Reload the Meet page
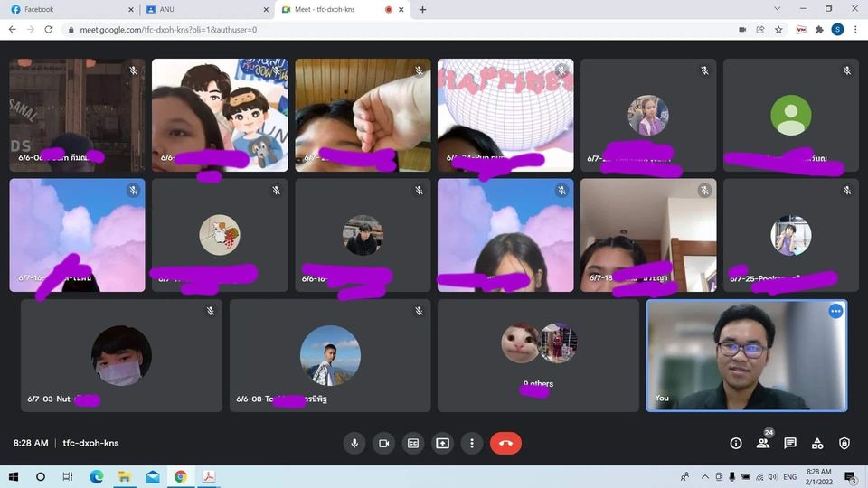 49,29
